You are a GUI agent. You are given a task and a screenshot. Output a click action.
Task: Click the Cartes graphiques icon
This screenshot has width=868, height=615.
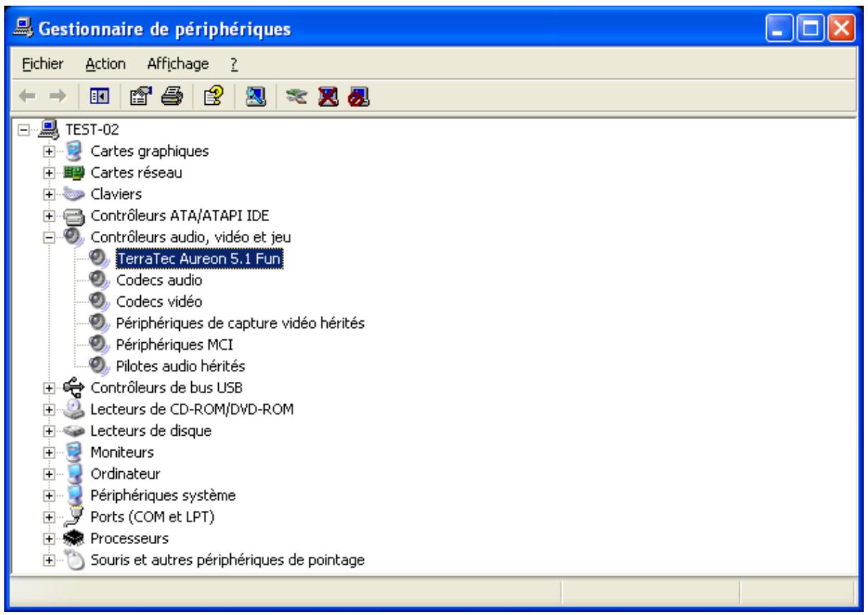75,151
